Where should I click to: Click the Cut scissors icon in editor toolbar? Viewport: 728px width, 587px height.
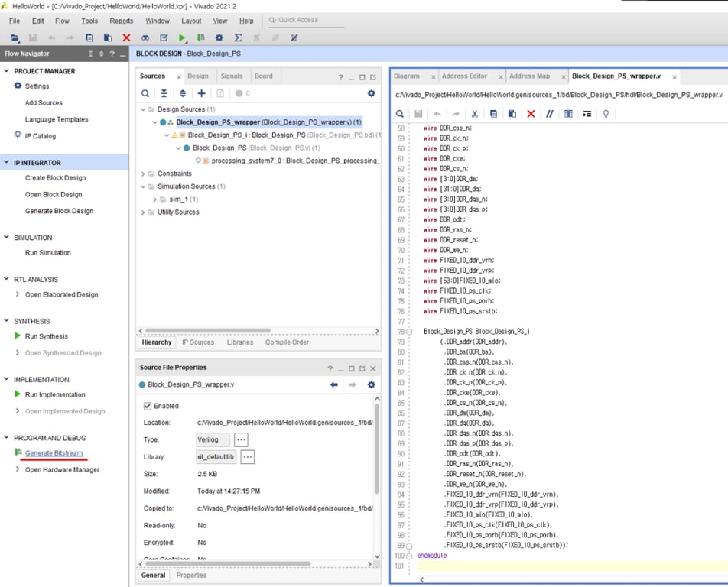pos(474,114)
